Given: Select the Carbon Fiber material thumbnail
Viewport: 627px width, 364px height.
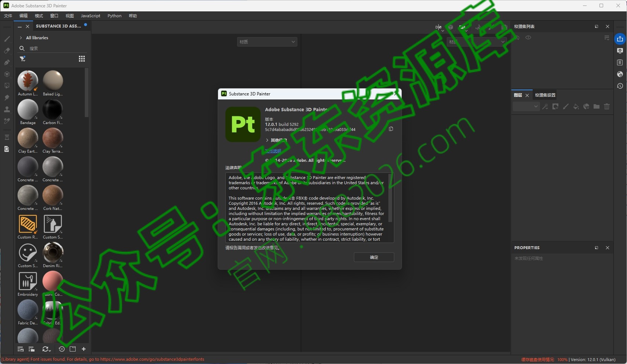Looking at the screenshot, I should [x=53, y=109].
